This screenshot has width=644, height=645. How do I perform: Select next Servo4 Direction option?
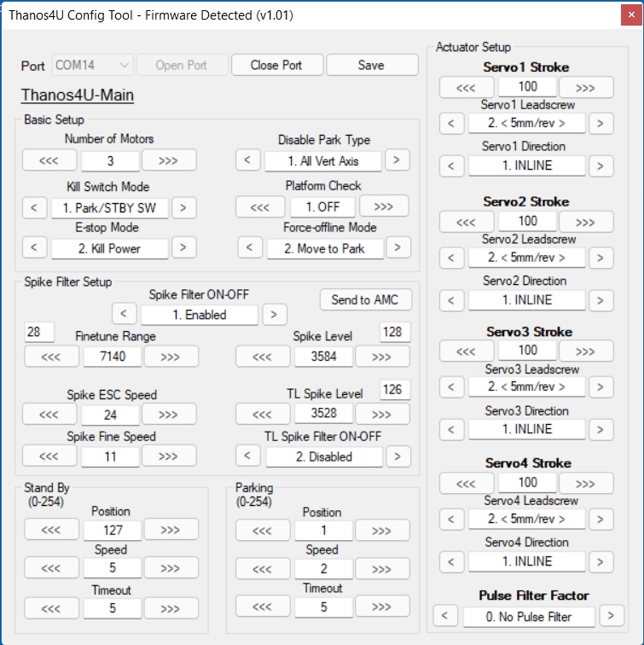600,562
